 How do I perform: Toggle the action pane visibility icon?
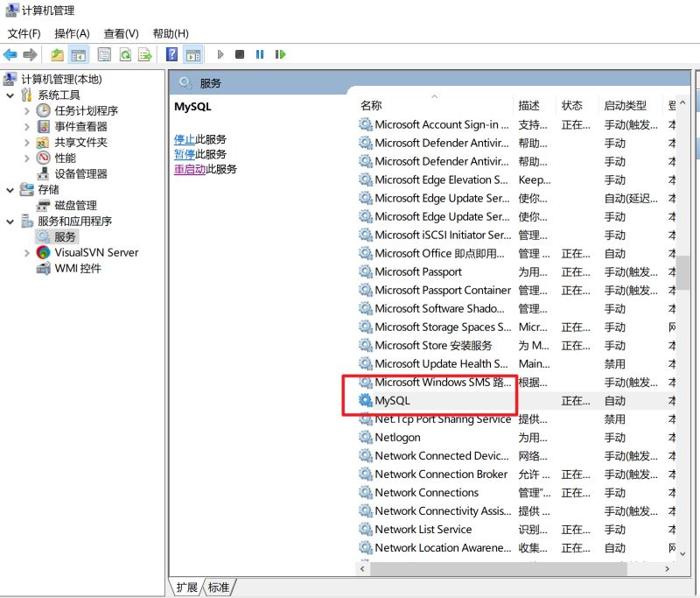pyautogui.click(x=192, y=54)
